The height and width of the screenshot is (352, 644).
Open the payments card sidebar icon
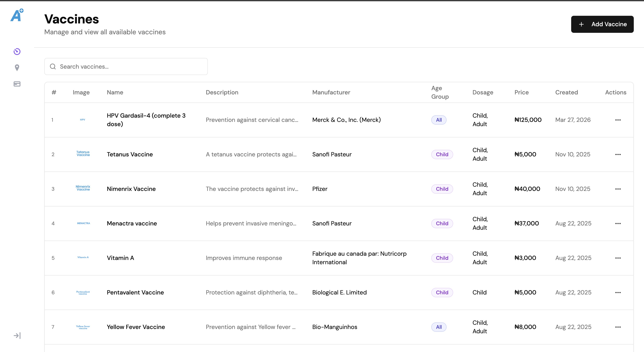coord(17,84)
